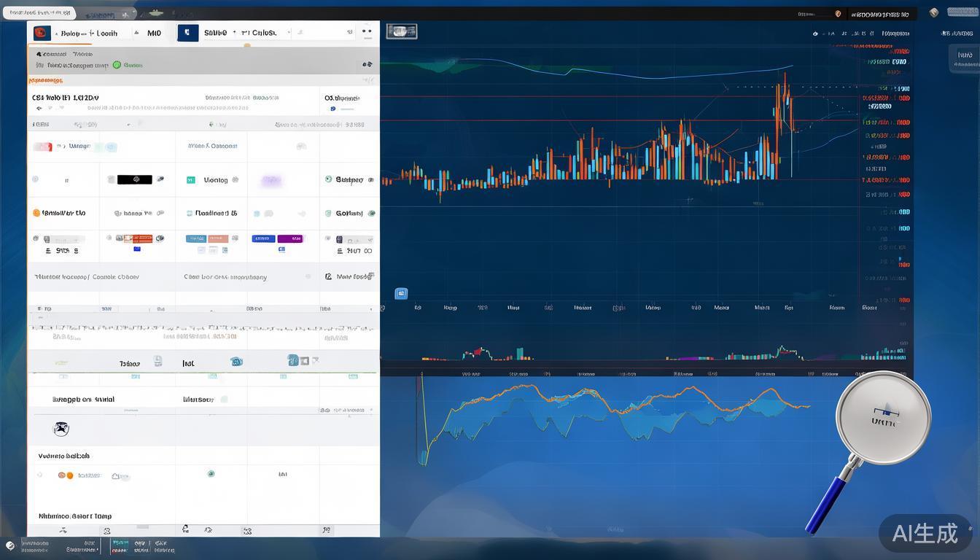Viewport: 980px width, 560px height.
Task: Switch to the Source tab
Action: [215, 33]
